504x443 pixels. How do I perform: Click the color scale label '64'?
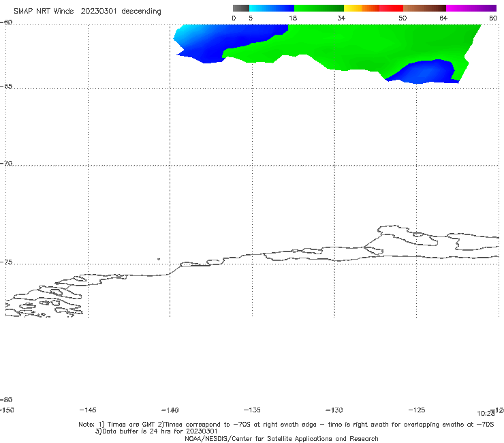pos(443,18)
